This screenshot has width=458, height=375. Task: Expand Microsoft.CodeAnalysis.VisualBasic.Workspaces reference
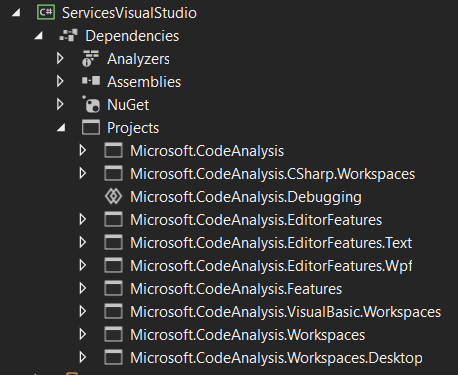point(83,311)
